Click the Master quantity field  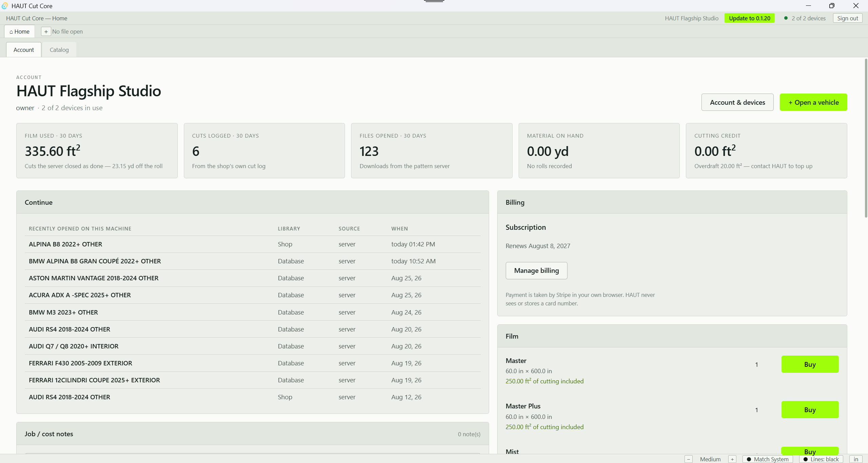tap(756, 364)
